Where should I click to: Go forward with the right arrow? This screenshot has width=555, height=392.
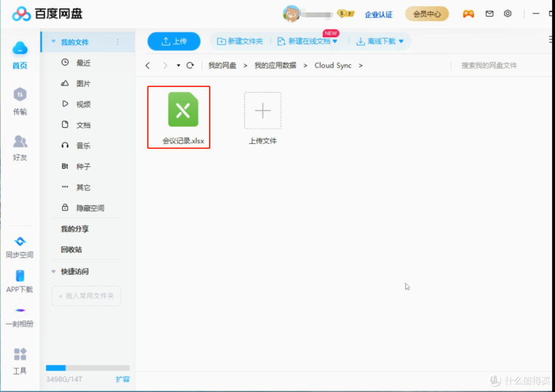(x=165, y=65)
